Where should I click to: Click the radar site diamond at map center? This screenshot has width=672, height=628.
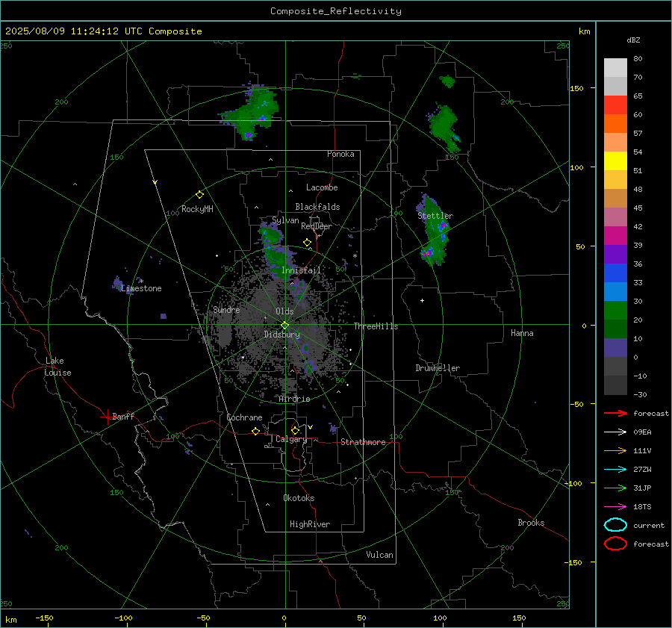coord(285,325)
